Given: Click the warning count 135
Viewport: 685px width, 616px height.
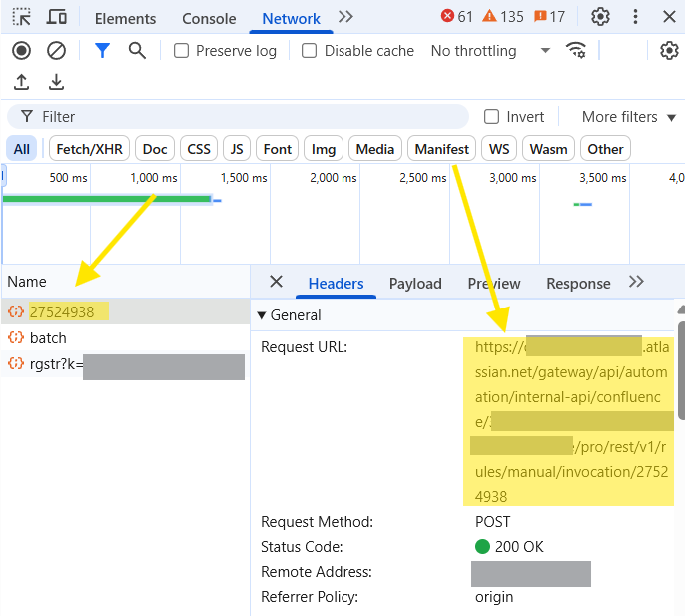Looking at the screenshot, I should 503,17.
